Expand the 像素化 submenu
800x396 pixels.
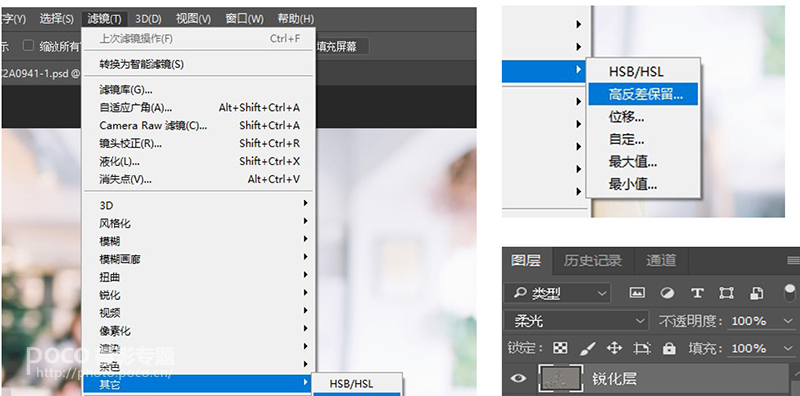[x=198, y=331]
